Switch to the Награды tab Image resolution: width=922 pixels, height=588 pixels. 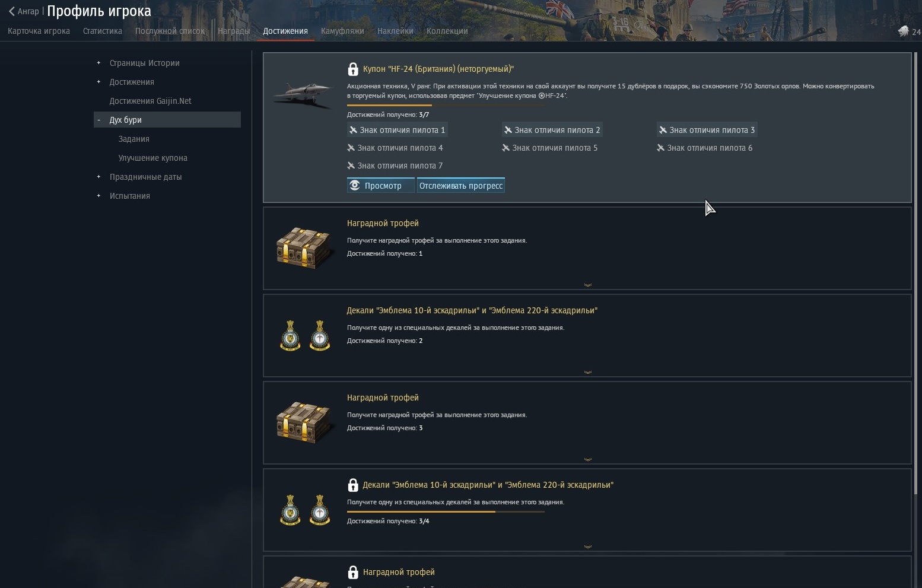pos(234,31)
